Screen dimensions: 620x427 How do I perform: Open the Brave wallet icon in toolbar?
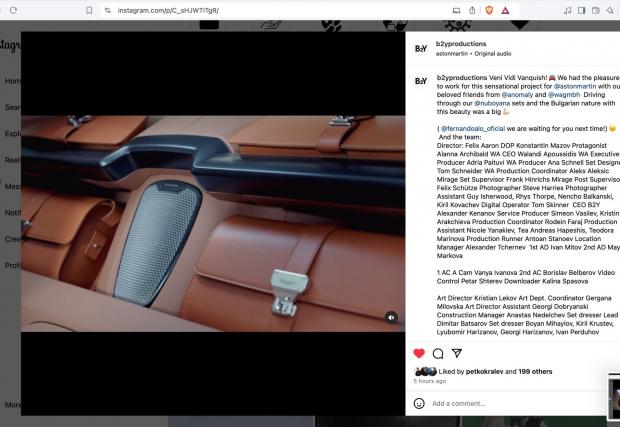click(596, 11)
